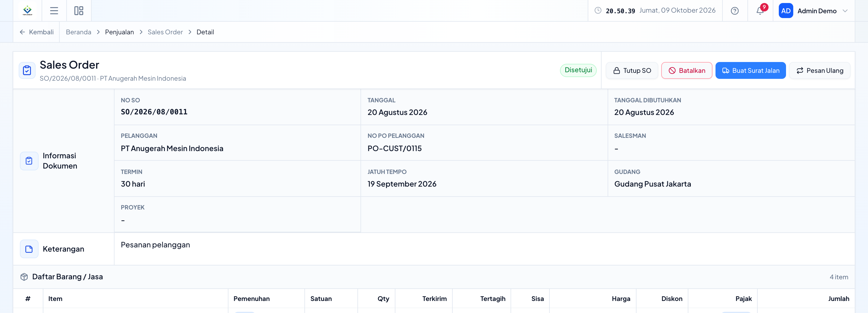Go back using Kembali
Screen dimensions: 868x313
(36, 32)
